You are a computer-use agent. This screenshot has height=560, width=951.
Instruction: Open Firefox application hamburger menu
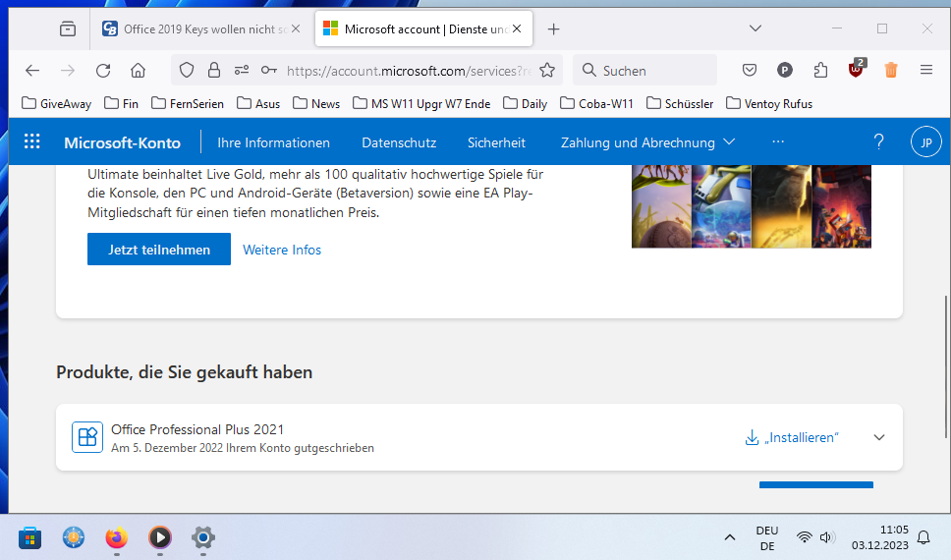(x=926, y=71)
